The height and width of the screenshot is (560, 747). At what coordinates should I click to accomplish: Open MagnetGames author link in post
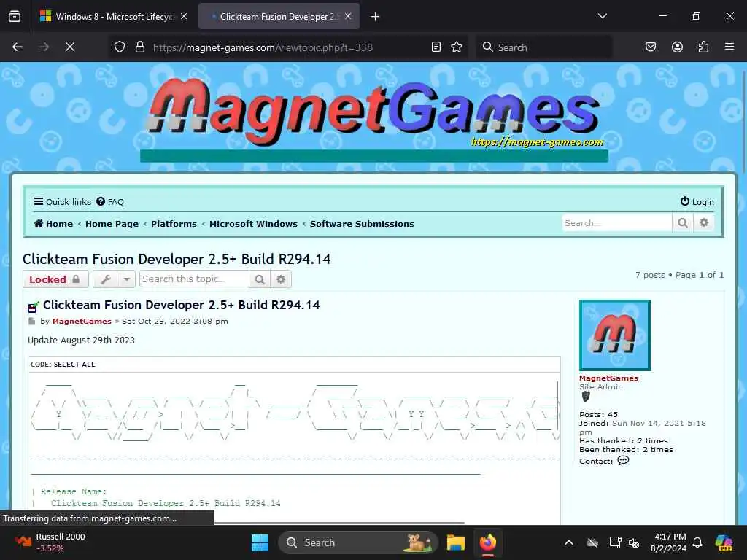click(x=82, y=322)
